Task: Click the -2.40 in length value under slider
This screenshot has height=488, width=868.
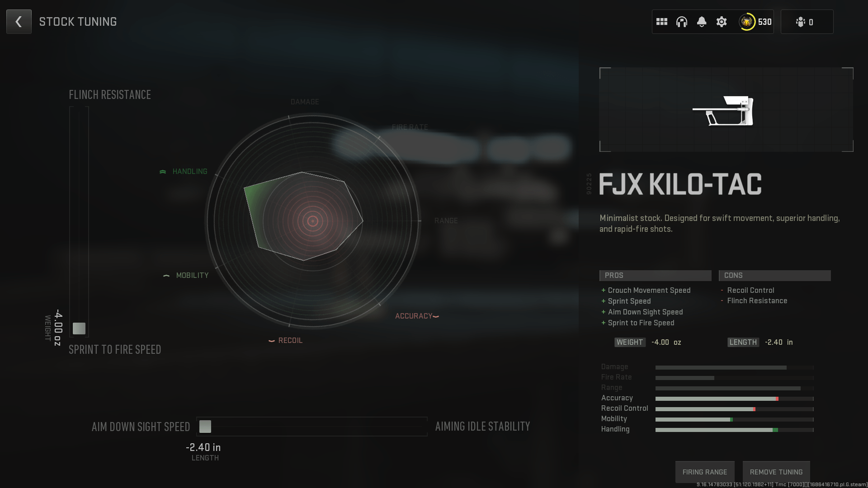Action: click(203, 447)
